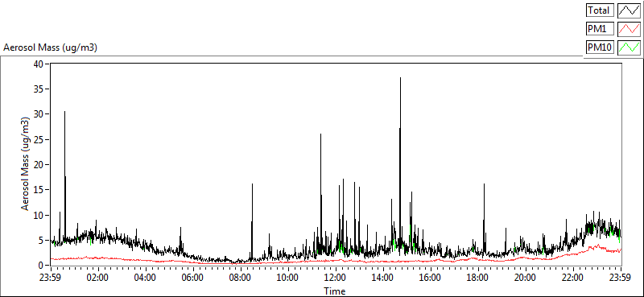The height and width of the screenshot is (297, 644).
Task: Click the 18:00 tick label on time axis
Action: (x=477, y=277)
